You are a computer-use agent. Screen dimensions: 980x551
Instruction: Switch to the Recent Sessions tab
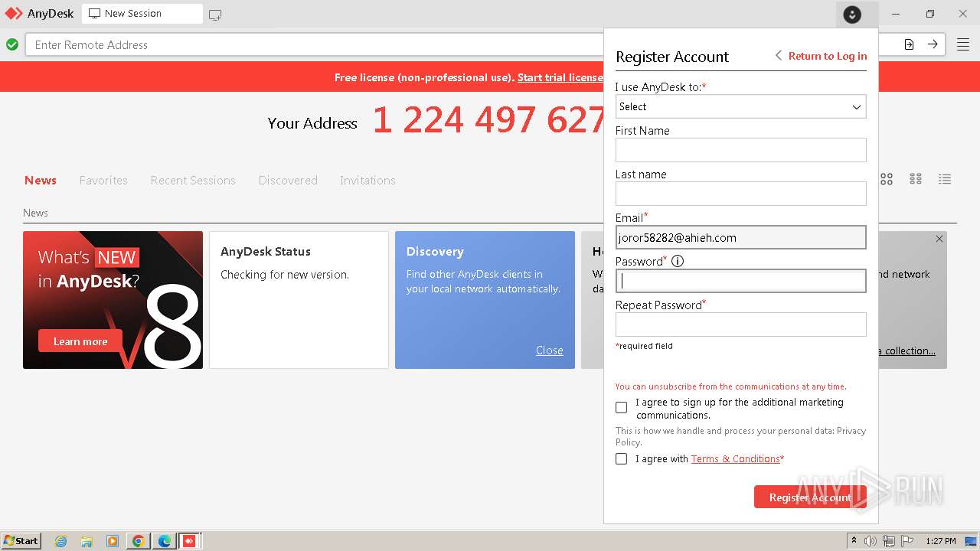click(193, 181)
